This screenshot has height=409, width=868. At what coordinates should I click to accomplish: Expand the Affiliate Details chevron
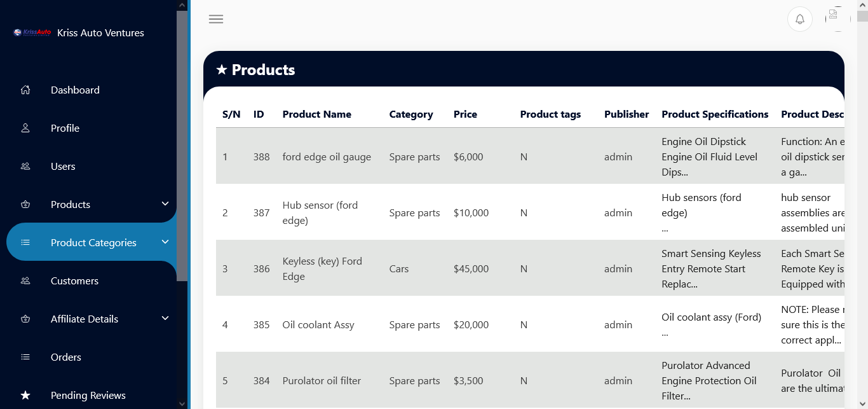point(165,318)
